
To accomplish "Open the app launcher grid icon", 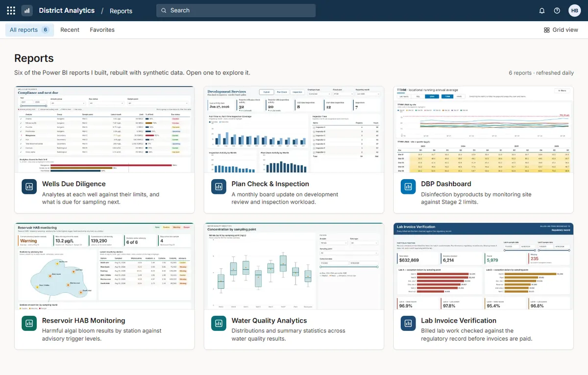I will tap(11, 10).
